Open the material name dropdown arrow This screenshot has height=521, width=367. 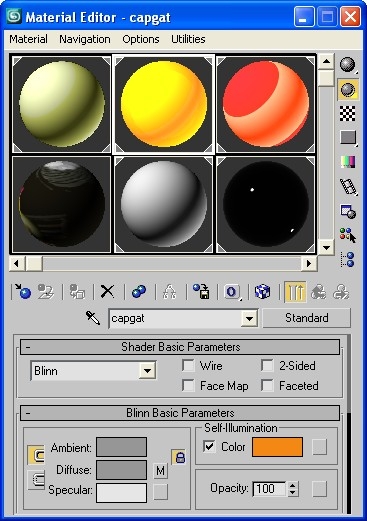[249, 318]
